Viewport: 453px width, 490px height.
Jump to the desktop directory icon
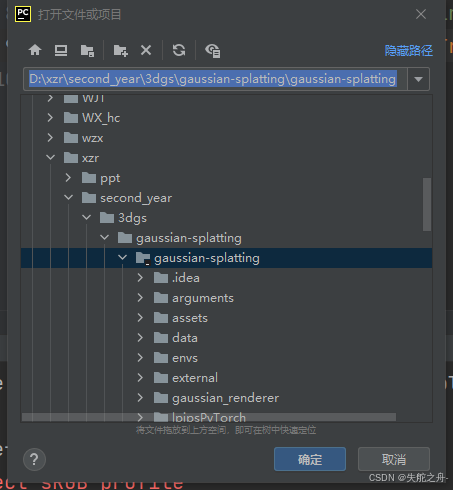point(61,50)
